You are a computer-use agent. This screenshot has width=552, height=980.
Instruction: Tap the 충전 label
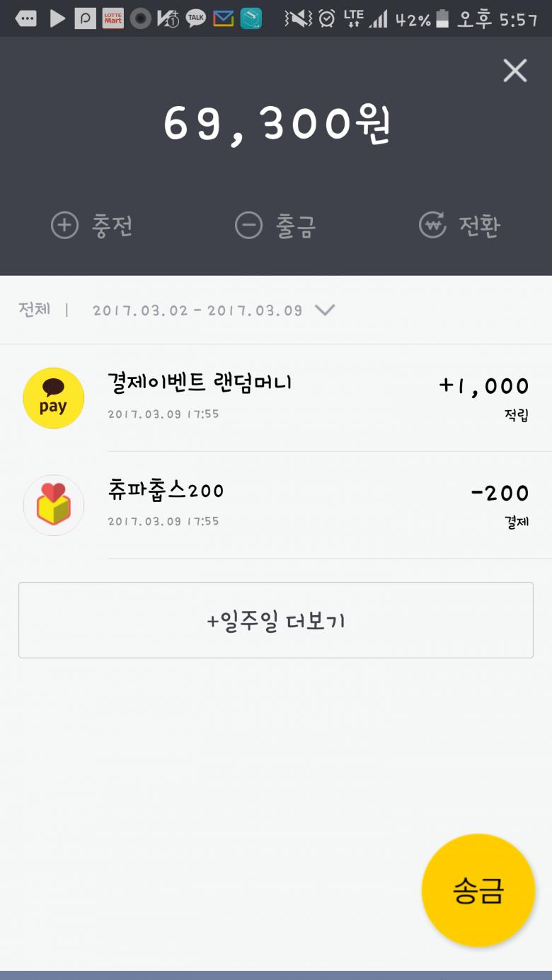tap(112, 226)
